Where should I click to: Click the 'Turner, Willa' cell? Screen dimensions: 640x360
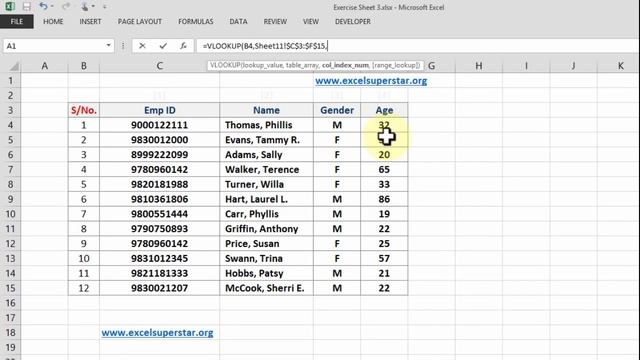tap(266, 184)
